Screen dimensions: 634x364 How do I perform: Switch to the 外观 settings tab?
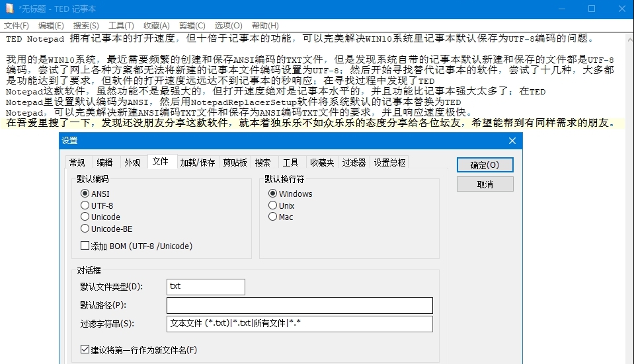tap(132, 163)
